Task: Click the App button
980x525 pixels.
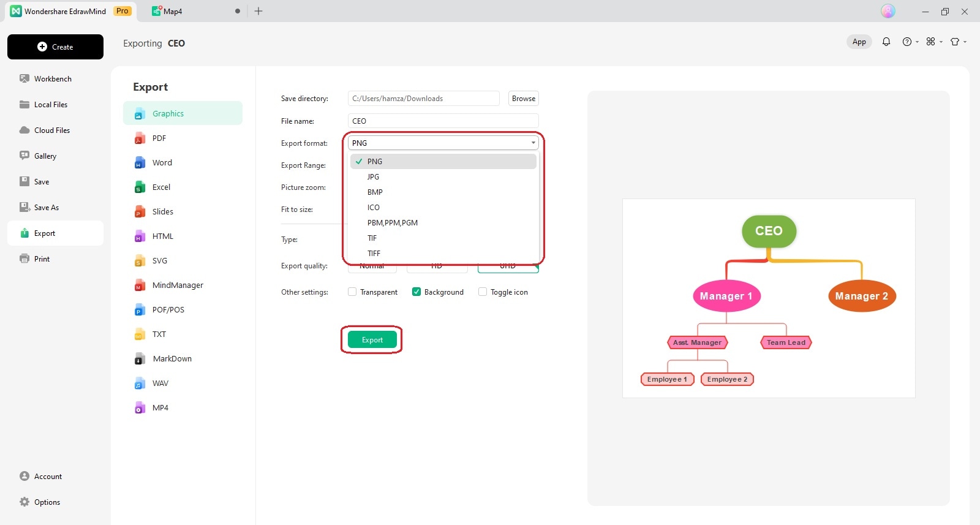Action: click(x=859, y=42)
